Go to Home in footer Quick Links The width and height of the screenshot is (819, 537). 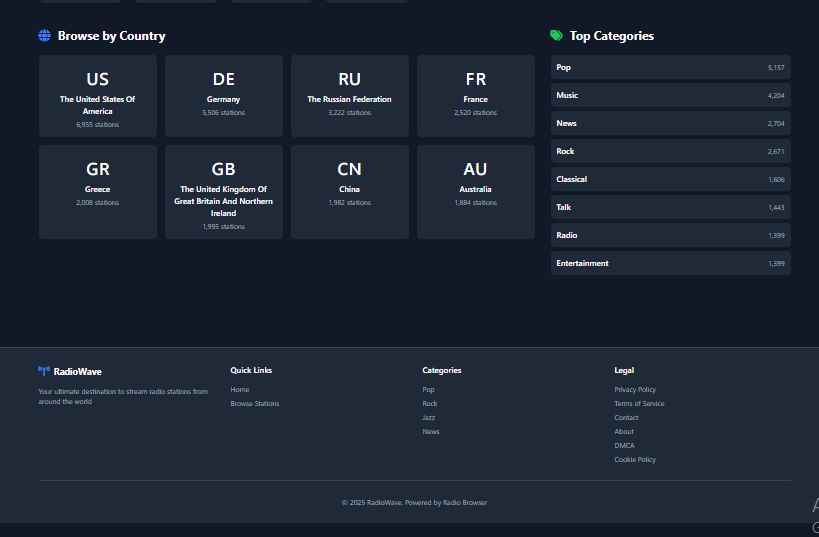(x=240, y=390)
